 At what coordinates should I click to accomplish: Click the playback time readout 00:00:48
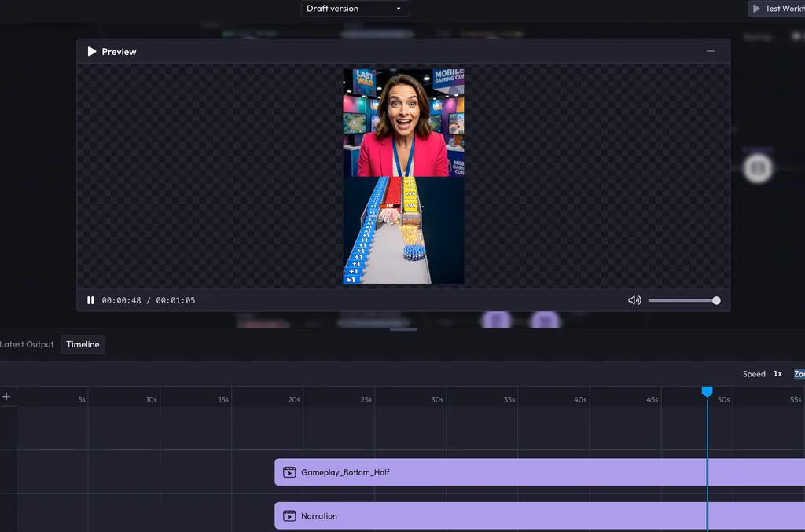pos(121,301)
